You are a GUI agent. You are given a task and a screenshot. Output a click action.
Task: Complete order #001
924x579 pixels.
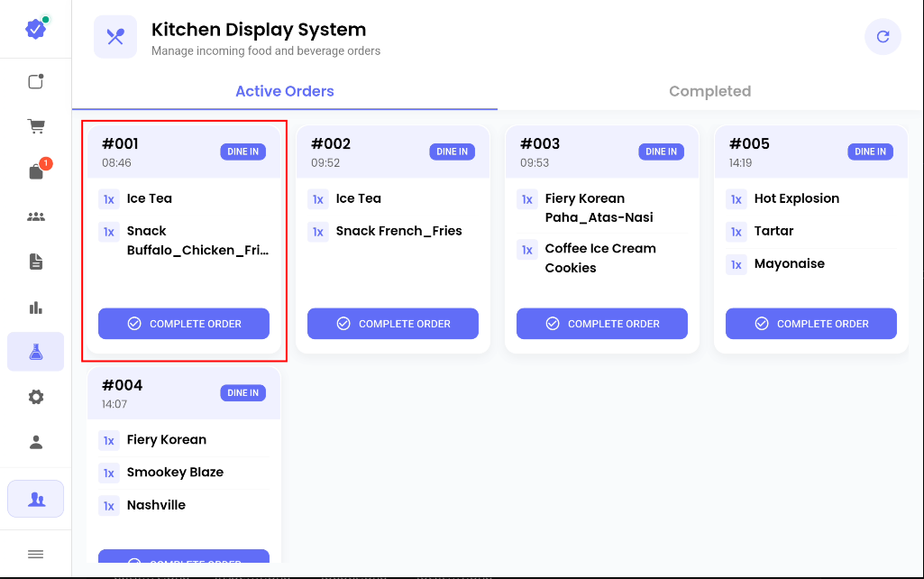(184, 324)
